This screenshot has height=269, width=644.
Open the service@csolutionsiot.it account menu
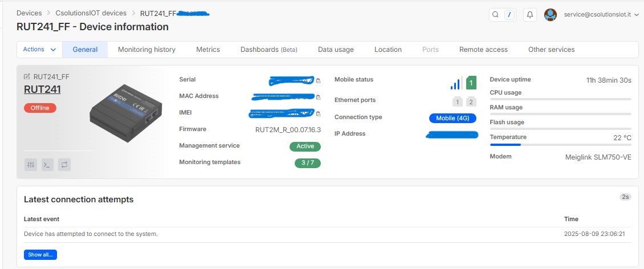[598, 15]
